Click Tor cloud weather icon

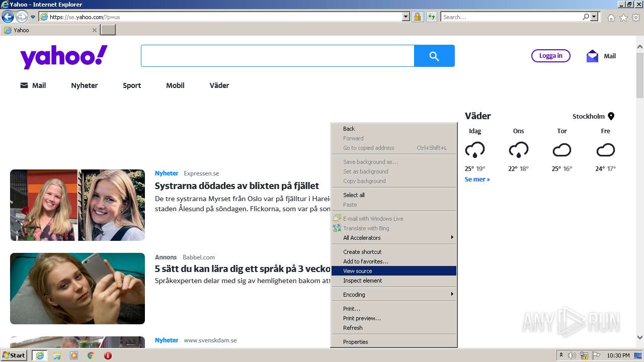point(562,150)
